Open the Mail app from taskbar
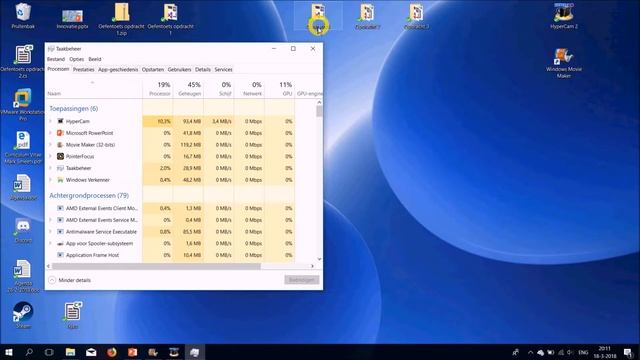Viewport: 640px width, 360px height. point(91,352)
